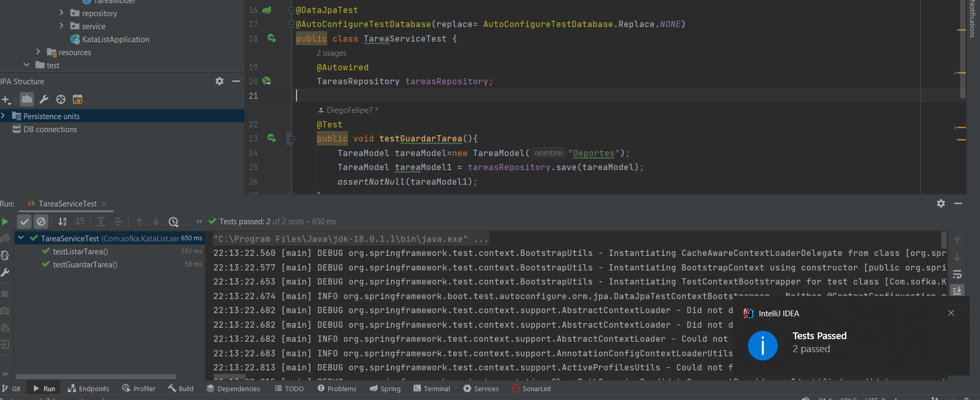
Task: Open the Git tool window tab
Action: point(11,389)
